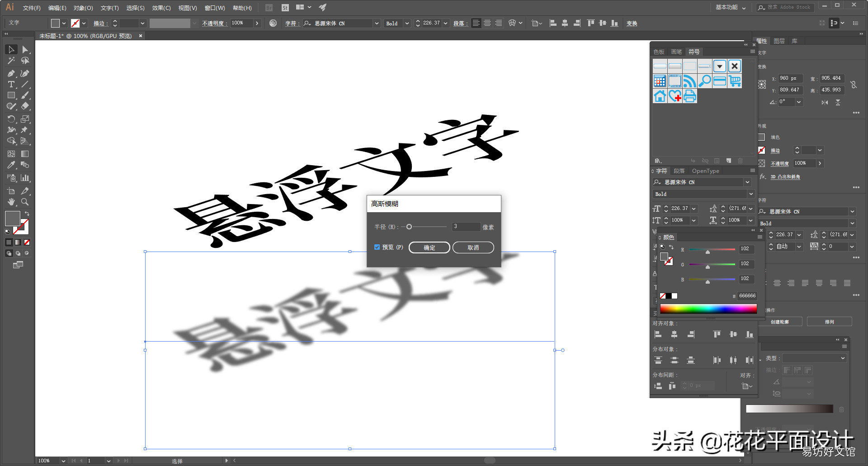Select the Eyedropper tool
This screenshot has width=868, height=466.
point(11,165)
